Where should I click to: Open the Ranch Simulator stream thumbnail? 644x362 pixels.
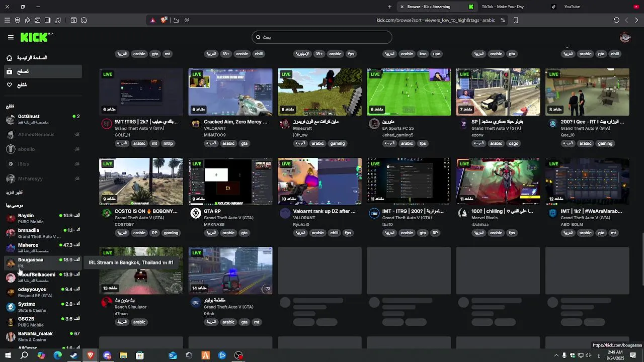141,270
